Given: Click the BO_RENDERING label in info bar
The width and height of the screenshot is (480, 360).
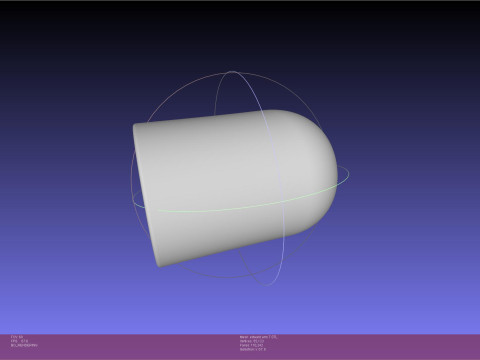Looking at the screenshot, I should pyautogui.click(x=24, y=345).
